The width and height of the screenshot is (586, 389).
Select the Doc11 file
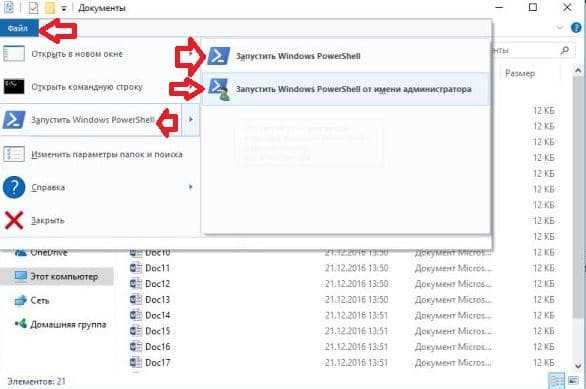(x=158, y=268)
